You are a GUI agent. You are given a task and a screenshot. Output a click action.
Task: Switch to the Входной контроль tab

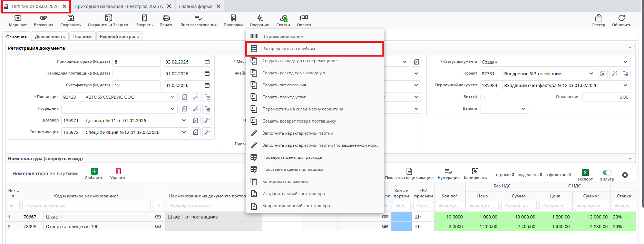(x=119, y=37)
